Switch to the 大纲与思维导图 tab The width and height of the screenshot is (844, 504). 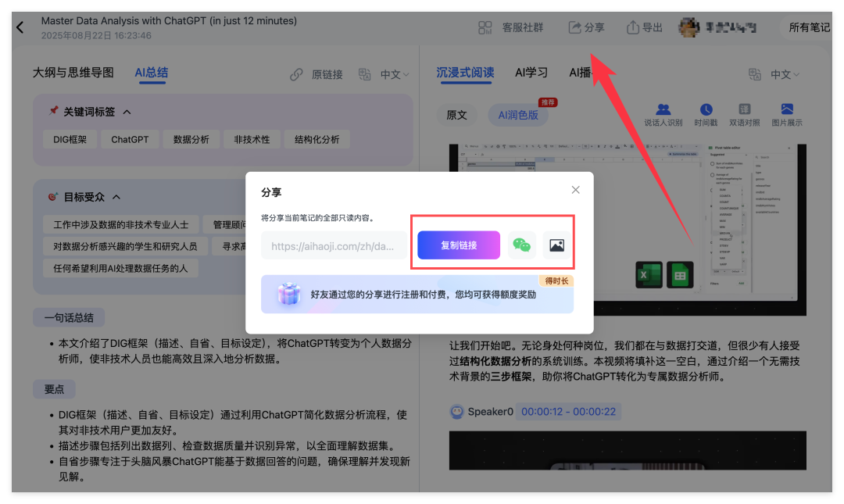tap(73, 73)
